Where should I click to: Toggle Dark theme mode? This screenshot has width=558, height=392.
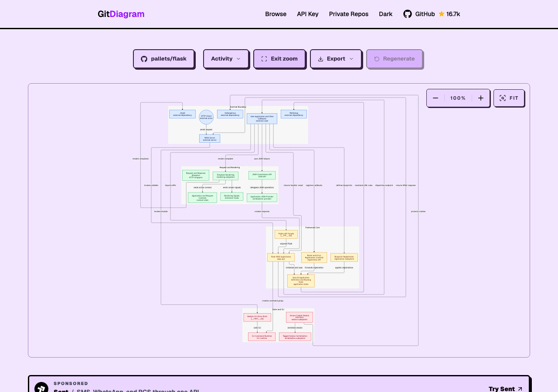point(386,14)
